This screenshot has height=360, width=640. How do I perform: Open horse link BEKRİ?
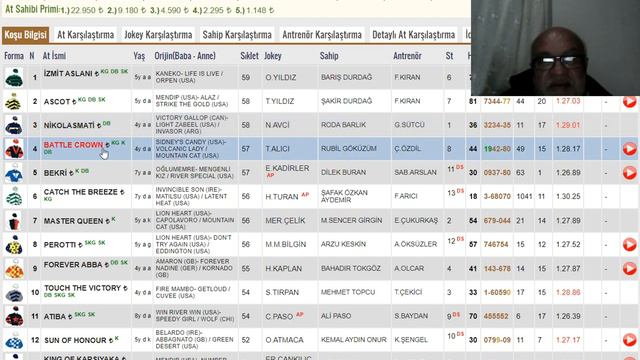55,173
